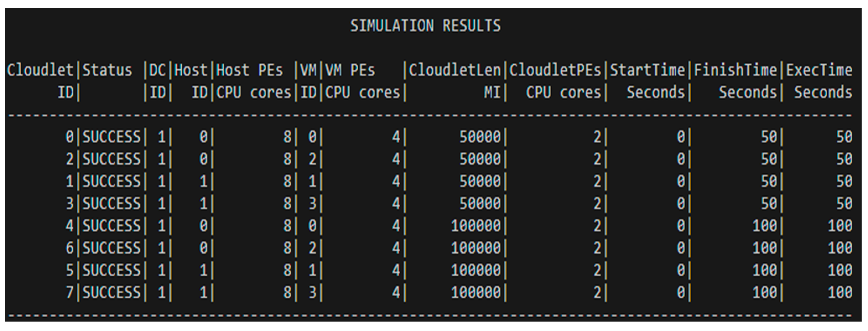Select the Host ID value in cloudlet 5 row
Viewport: 868px width, 331px height.
(204, 270)
